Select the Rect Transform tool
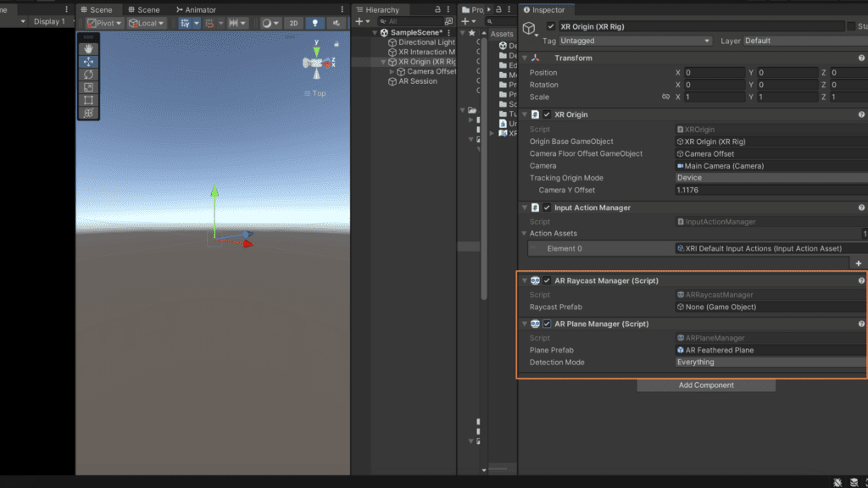Image resolution: width=868 pixels, height=488 pixels. point(88,99)
